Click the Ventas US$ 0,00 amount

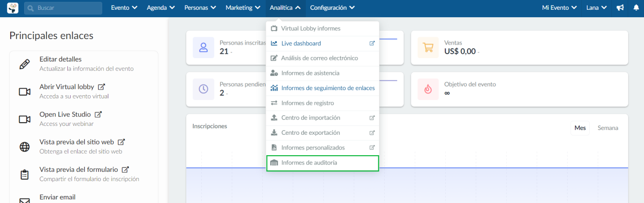460,51
